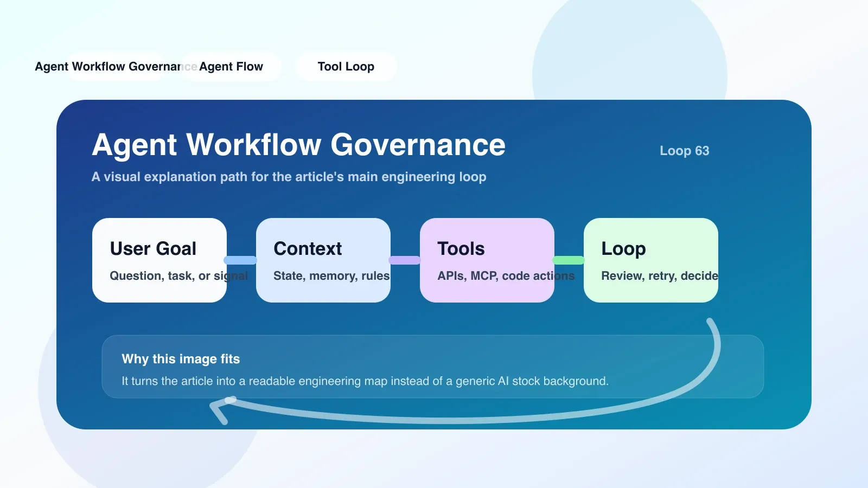Click the Loop 63 label
The width and height of the screenshot is (868, 488).
pyautogui.click(x=685, y=151)
